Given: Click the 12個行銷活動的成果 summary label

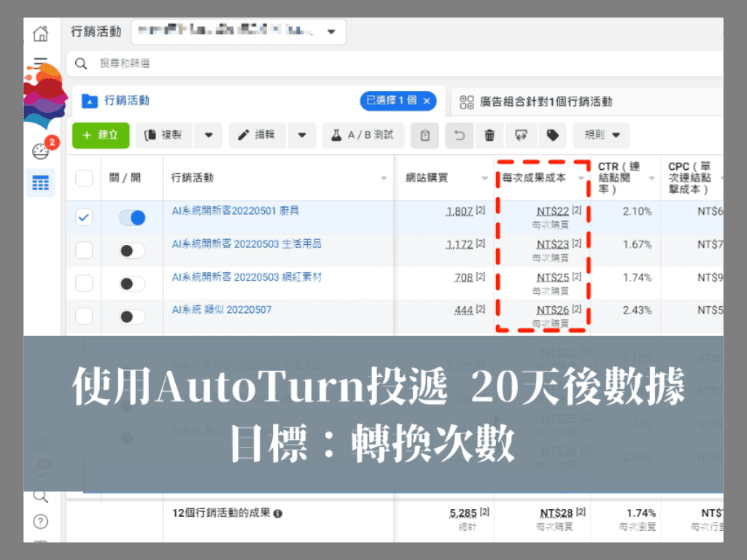Looking at the screenshot, I should coord(222,513).
